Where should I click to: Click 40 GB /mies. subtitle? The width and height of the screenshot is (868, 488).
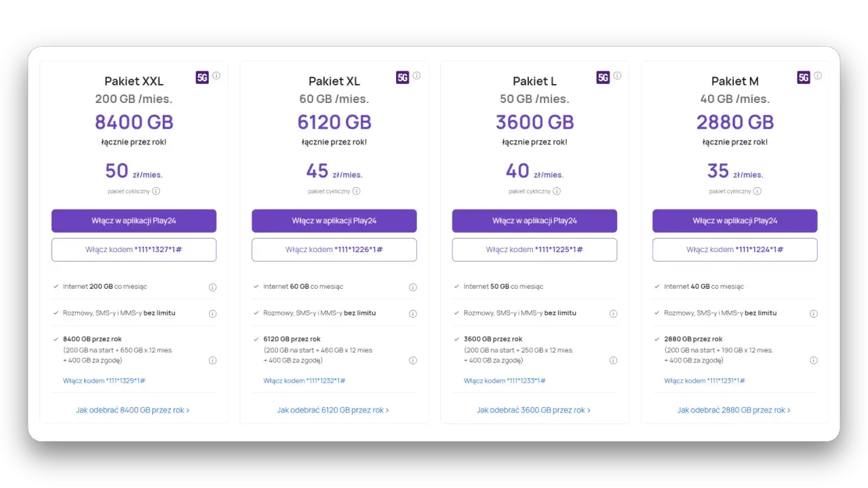(x=735, y=99)
